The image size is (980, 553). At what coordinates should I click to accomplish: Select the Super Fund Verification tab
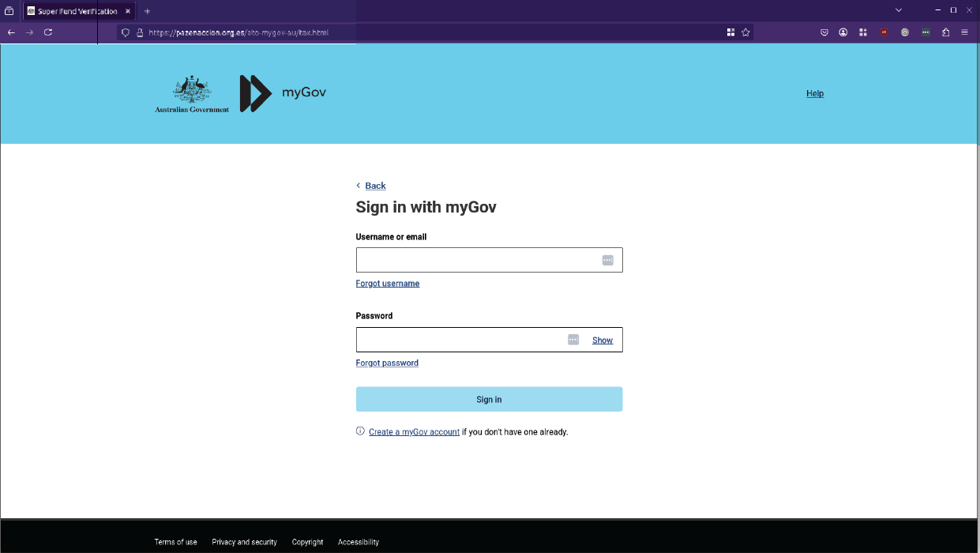tap(77, 11)
